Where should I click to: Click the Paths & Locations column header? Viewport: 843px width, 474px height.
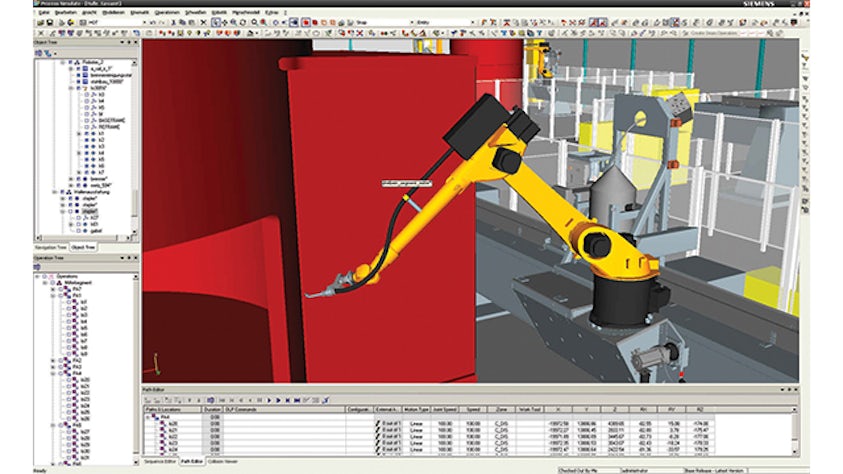[173, 410]
